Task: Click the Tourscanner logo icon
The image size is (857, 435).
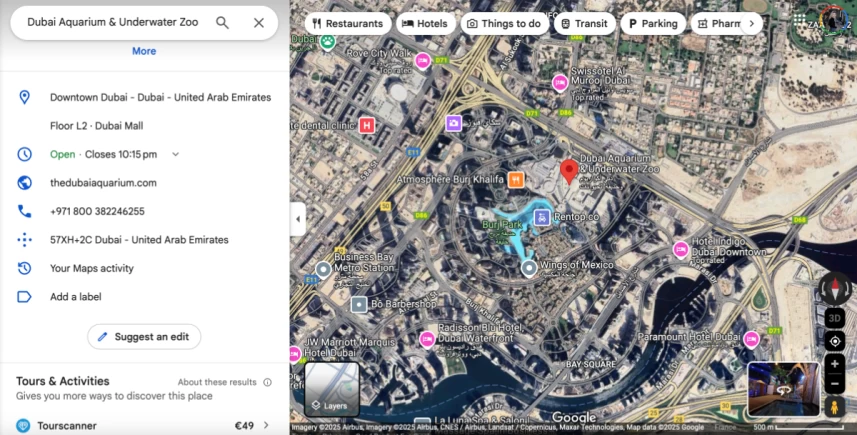Action: coord(23,426)
